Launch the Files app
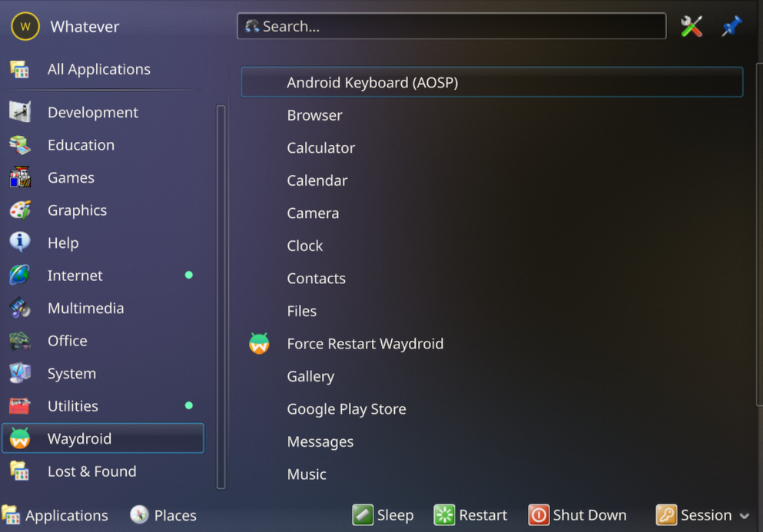763x532 pixels. (492, 311)
